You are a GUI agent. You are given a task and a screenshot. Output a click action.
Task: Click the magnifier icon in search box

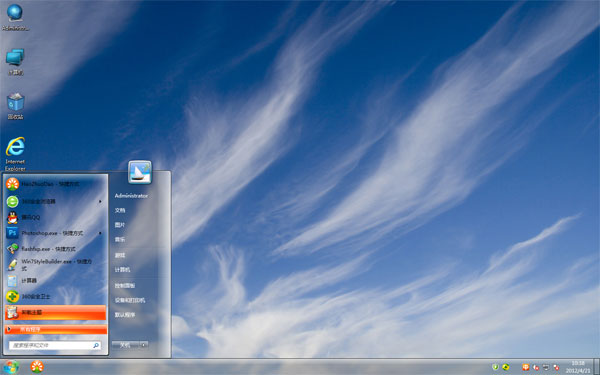(96, 345)
